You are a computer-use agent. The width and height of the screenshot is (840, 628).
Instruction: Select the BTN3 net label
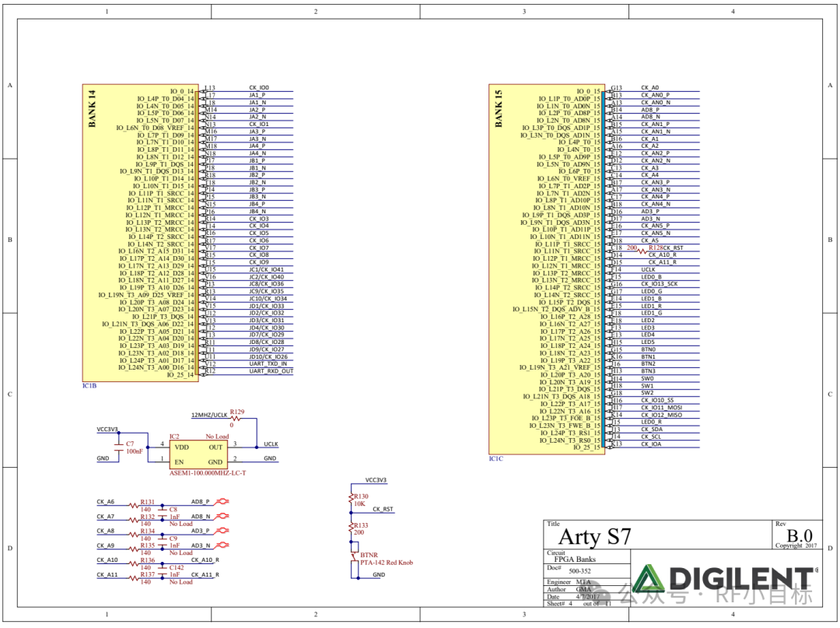pyautogui.click(x=648, y=370)
